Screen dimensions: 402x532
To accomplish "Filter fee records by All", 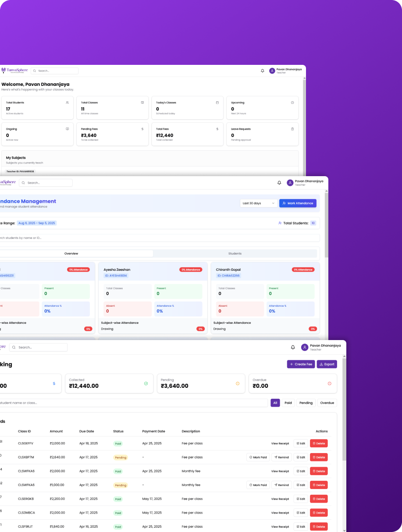I will (275, 403).
